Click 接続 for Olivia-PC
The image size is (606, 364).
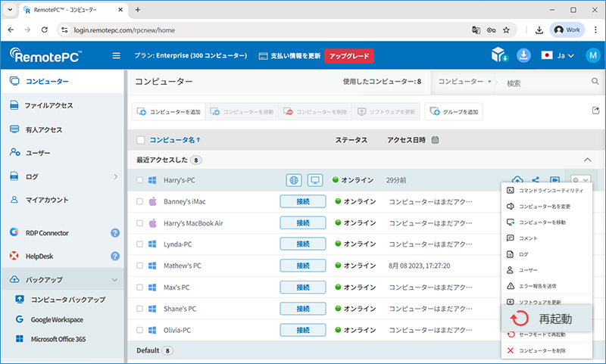(303, 330)
